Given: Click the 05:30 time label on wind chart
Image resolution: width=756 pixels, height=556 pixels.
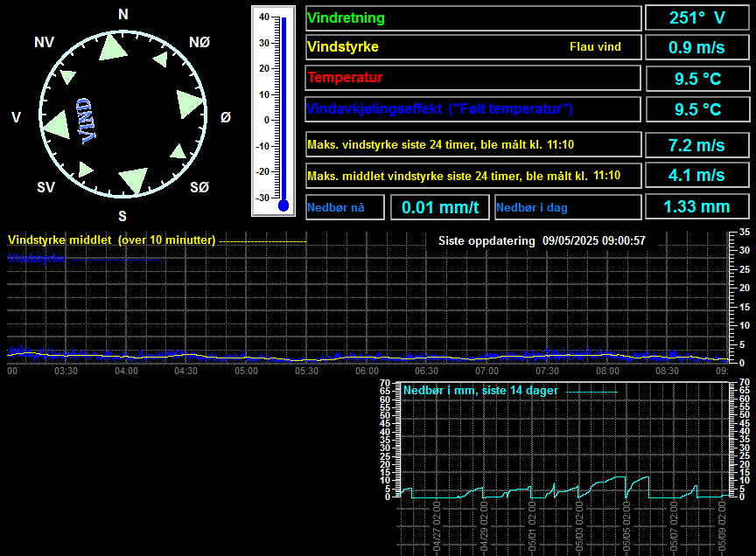Looking at the screenshot, I should tap(306, 371).
